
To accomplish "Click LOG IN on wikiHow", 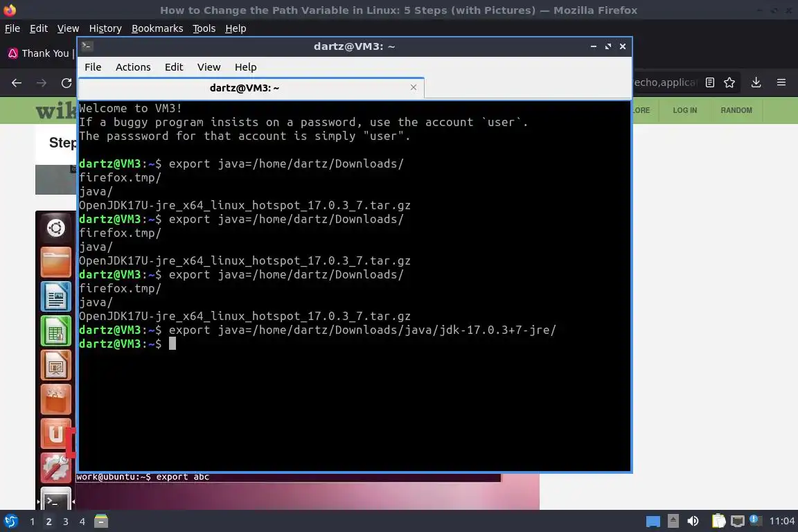I will (x=684, y=110).
